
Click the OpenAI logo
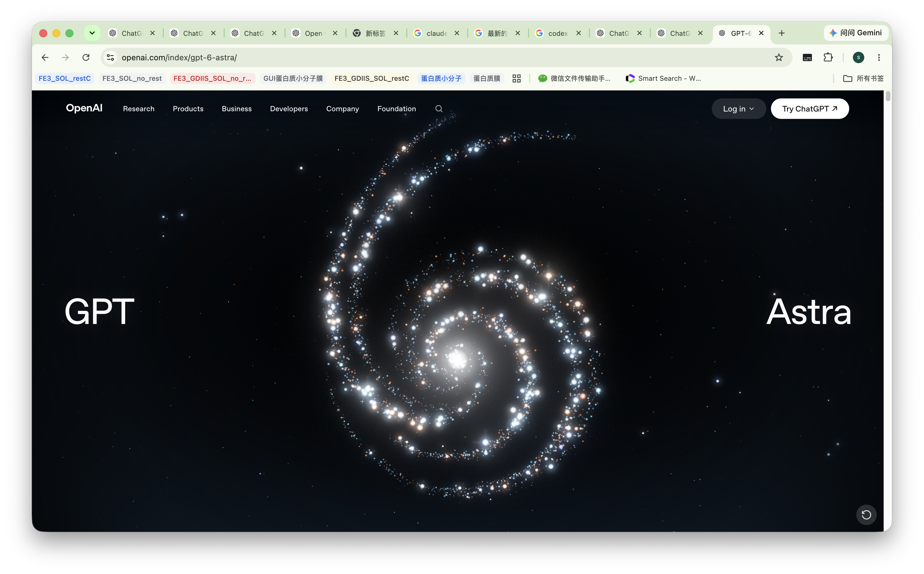pyautogui.click(x=84, y=108)
